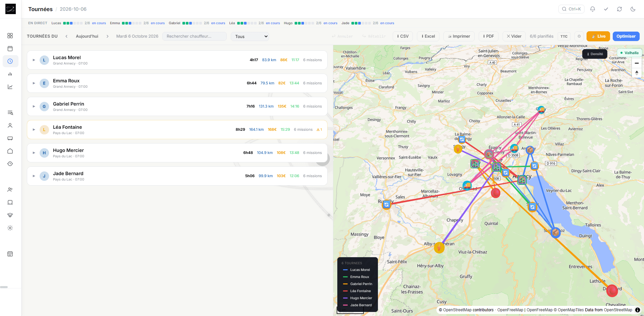Click Léa Fontaine's red legend swatch
The height and width of the screenshot is (316, 644).
click(x=345, y=291)
